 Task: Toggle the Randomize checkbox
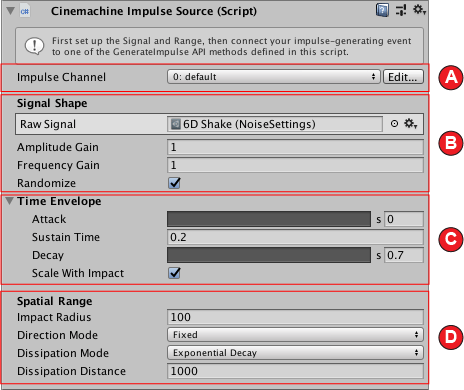[x=174, y=183]
